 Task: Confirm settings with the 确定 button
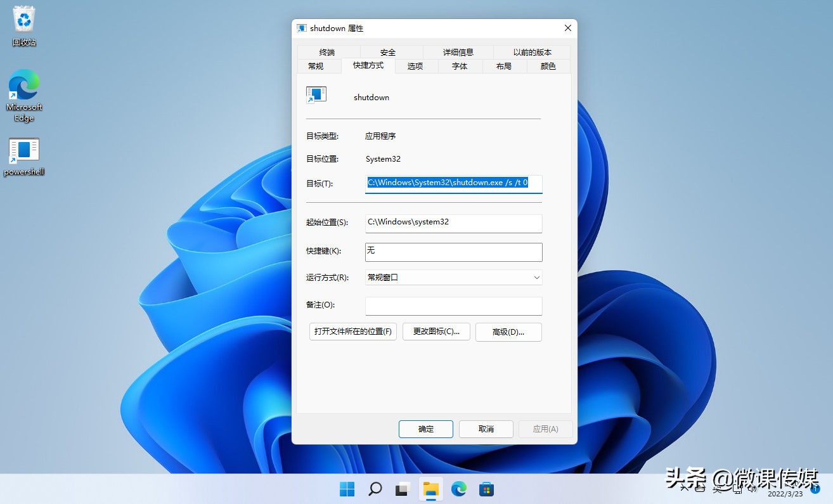[x=425, y=429]
